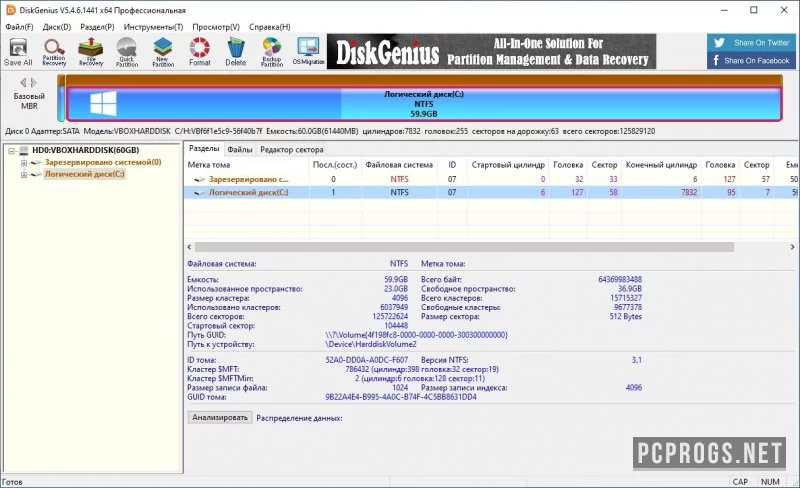Switch to the Файлы tab
The height and width of the screenshot is (488, 800).
pyautogui.click(x=240, y=150)
